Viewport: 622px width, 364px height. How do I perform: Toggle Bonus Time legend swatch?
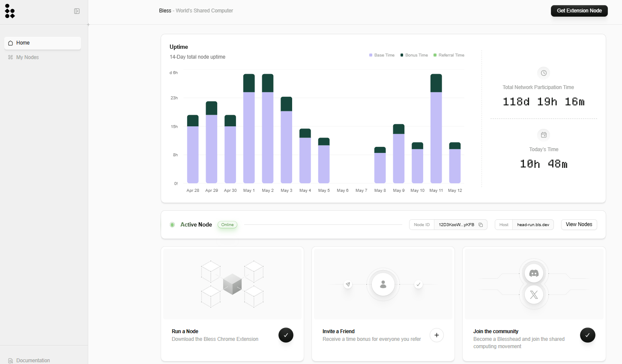point(402,55)
